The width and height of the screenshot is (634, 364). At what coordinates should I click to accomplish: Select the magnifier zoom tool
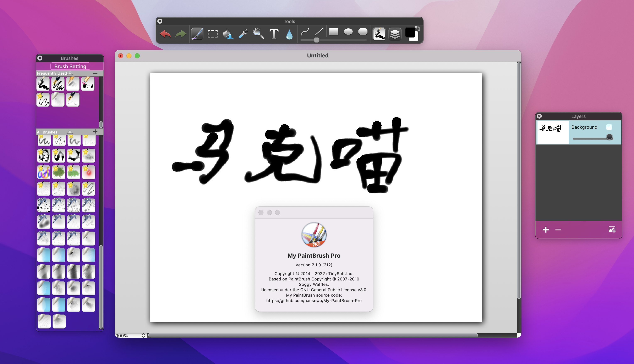[258, 34]
